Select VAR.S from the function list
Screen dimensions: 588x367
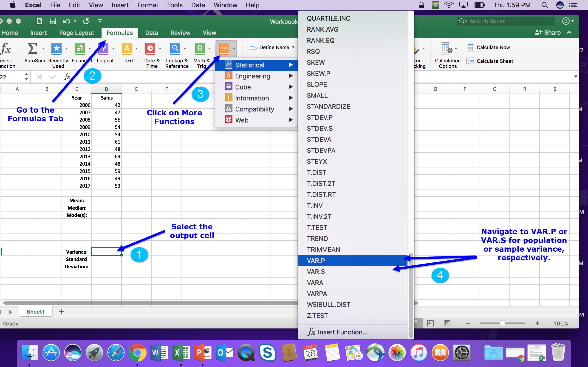(x=316, y=272)
